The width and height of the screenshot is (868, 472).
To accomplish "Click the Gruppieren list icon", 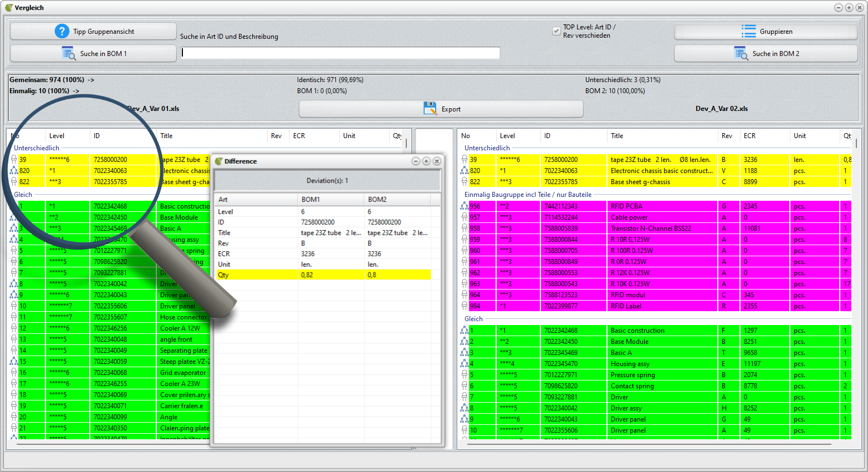I will 748,32.
